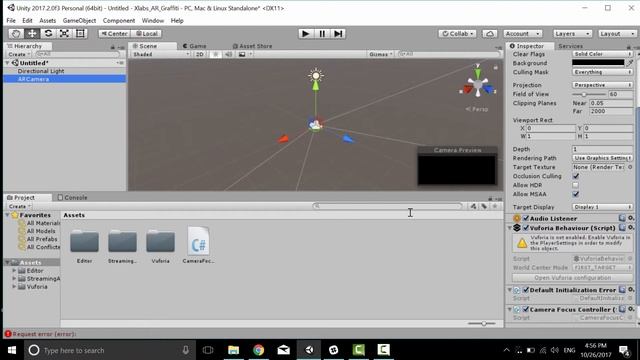Switch to the Asset Store tab
This screenshot has height=360, width=640.
tap(252, 46)
